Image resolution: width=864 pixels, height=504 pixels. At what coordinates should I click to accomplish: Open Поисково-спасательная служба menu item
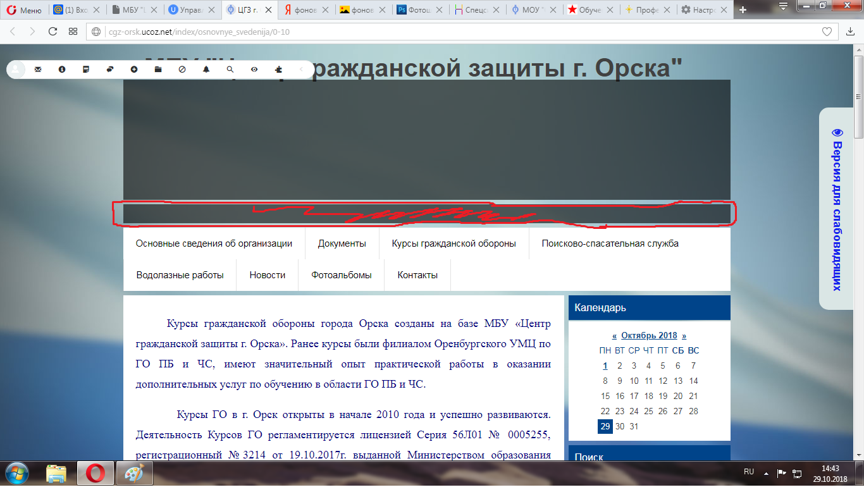point(610,243)
